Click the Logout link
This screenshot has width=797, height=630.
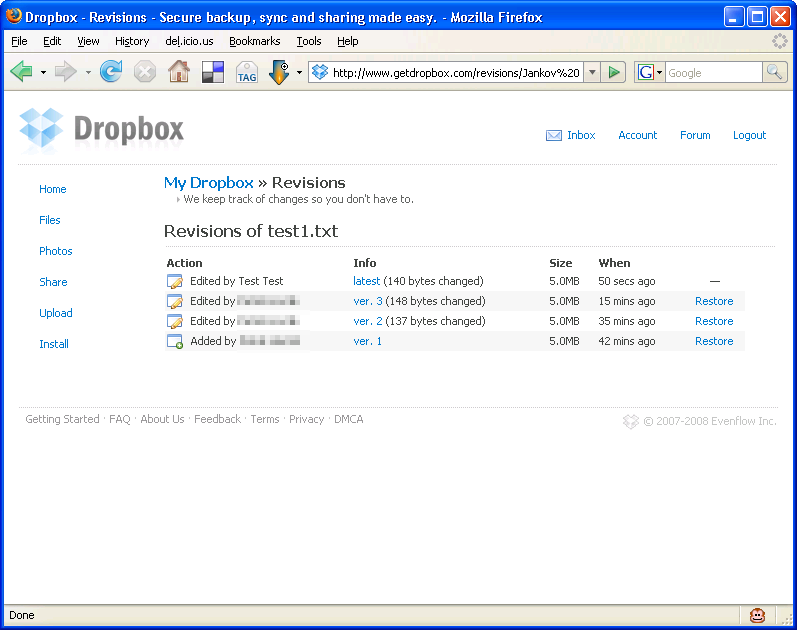pos(749,135)
